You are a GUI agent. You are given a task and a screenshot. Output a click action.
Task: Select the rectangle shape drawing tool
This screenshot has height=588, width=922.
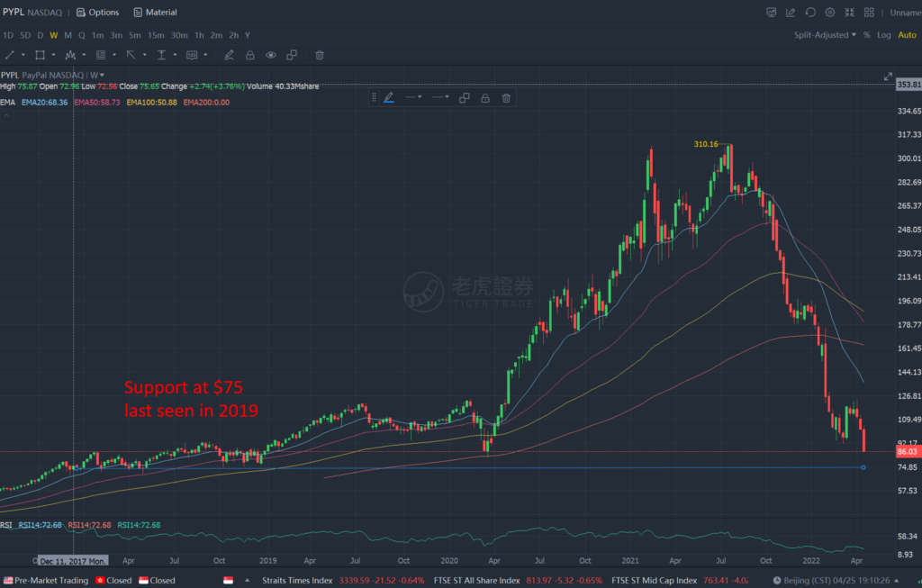pos(40,55)
